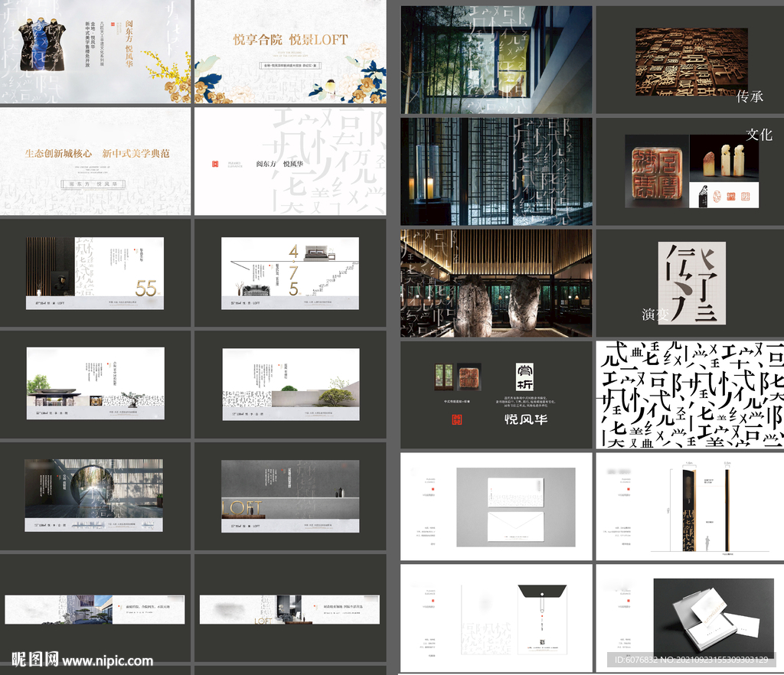Open the carved type blocks image labeled 传承
The image size is (784, 675).
pyautogui.click(x=691, y=62)
